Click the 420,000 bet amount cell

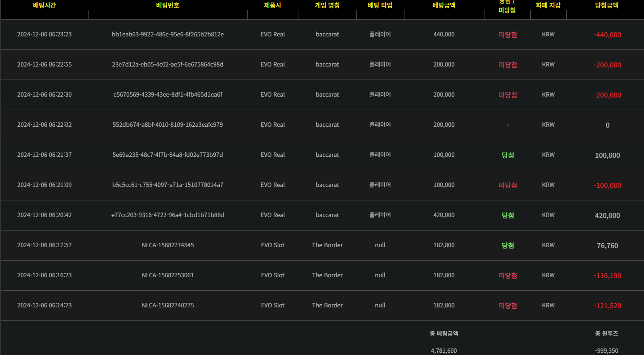tap(444, 215)
